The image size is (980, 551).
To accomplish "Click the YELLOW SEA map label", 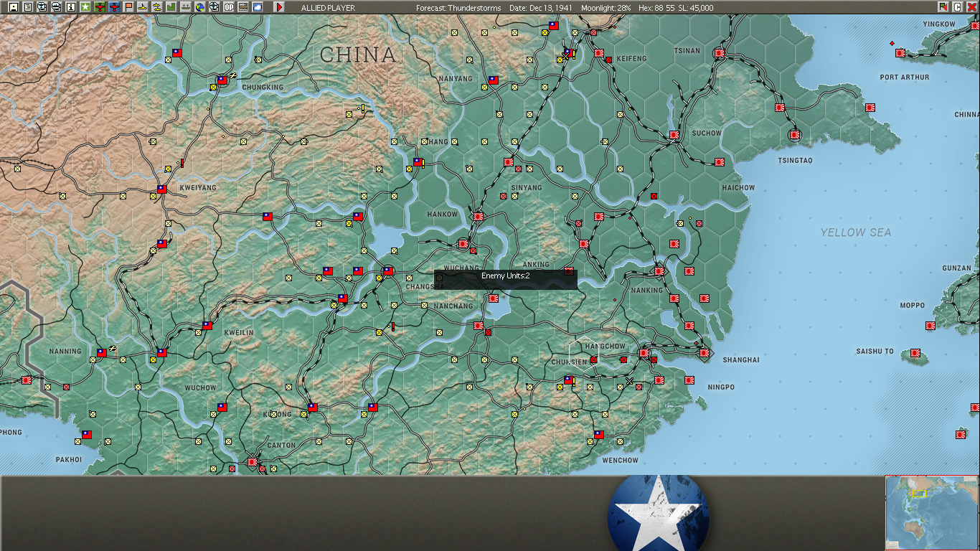I will pos(856,232).
